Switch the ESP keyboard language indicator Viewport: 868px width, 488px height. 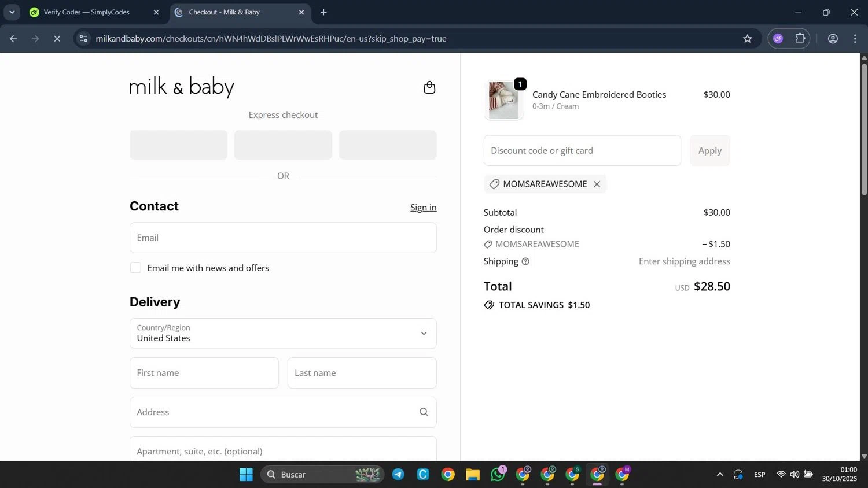[760, 475]
